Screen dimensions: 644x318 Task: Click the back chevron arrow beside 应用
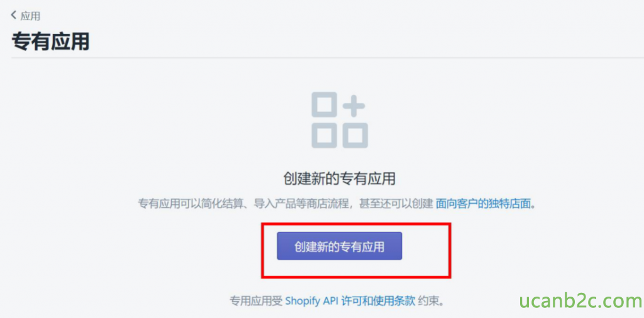coord(14,16)
